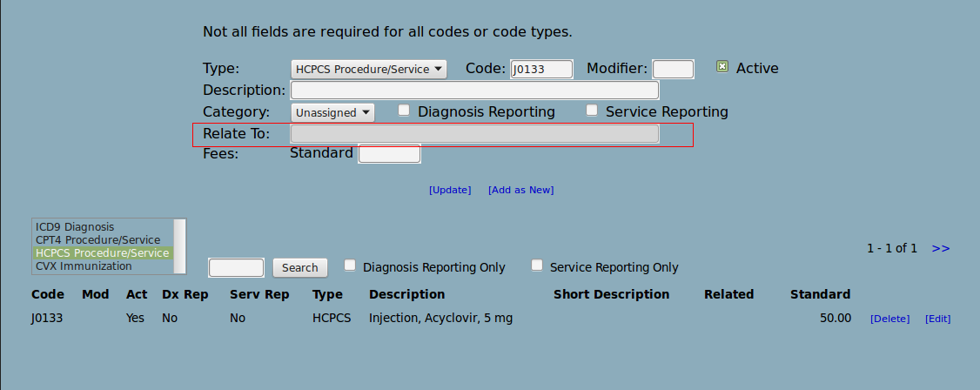Edit the J0133 Acyclovir entry
The image size is (980, 390).
tap(937, 319)
